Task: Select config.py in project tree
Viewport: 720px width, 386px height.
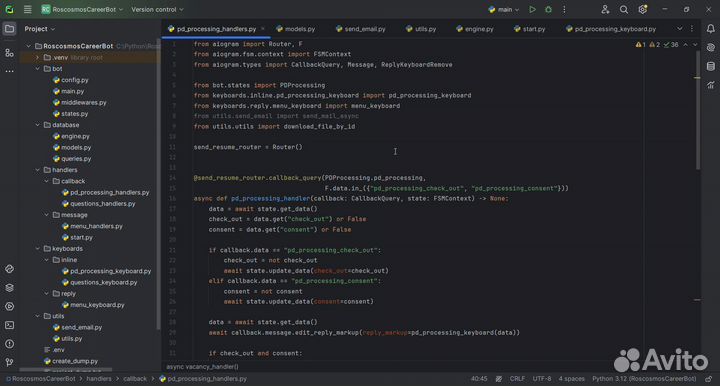Action: pos(71,80)
